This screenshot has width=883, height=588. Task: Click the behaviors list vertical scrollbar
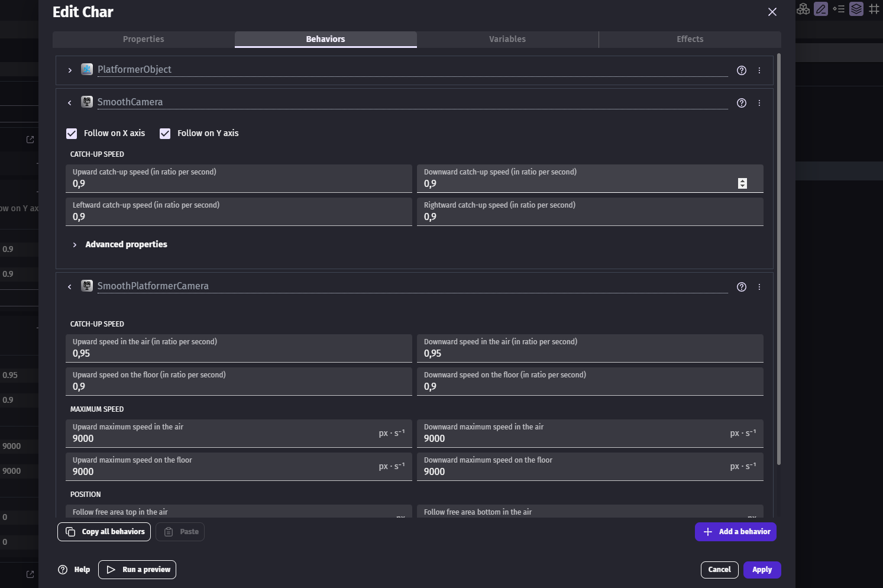779,259
